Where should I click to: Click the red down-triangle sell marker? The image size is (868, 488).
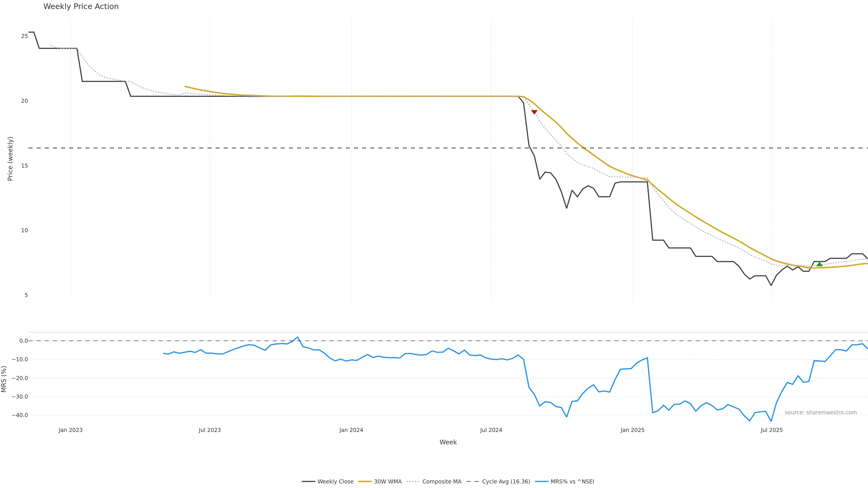click(x=534, y=112)
